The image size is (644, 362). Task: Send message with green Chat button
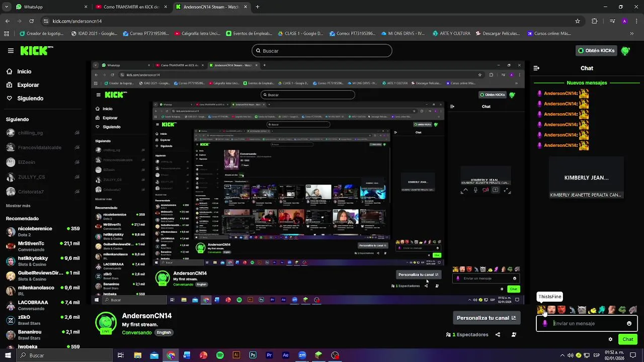coord(627,339)
